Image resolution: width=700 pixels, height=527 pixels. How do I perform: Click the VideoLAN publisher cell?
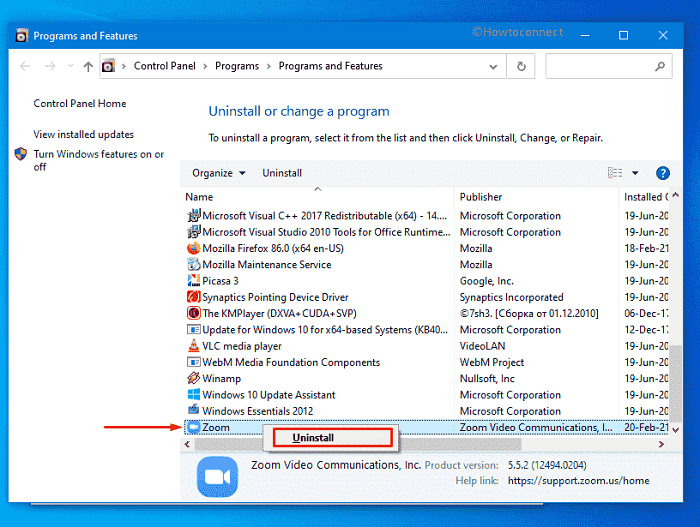tap(483, 346)
